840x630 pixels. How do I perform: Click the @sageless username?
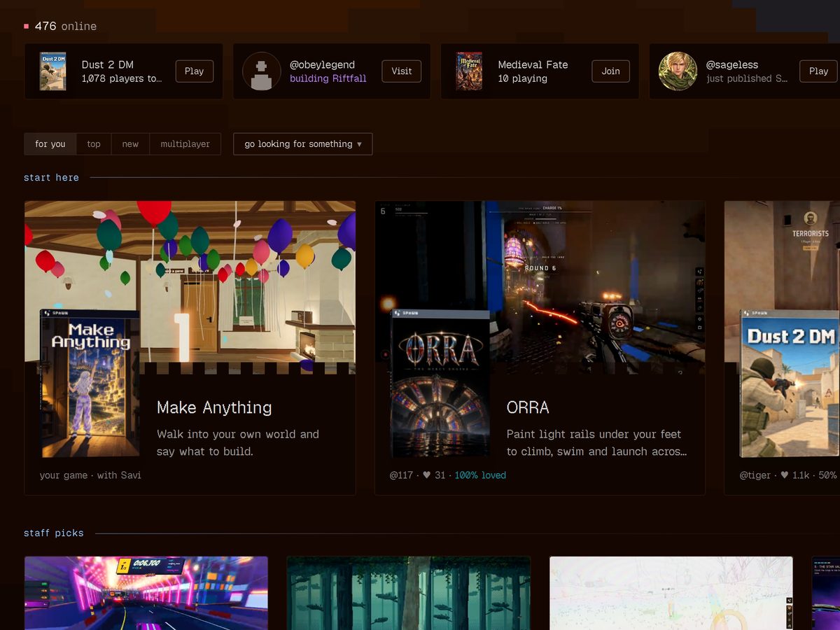coord(731,64)
